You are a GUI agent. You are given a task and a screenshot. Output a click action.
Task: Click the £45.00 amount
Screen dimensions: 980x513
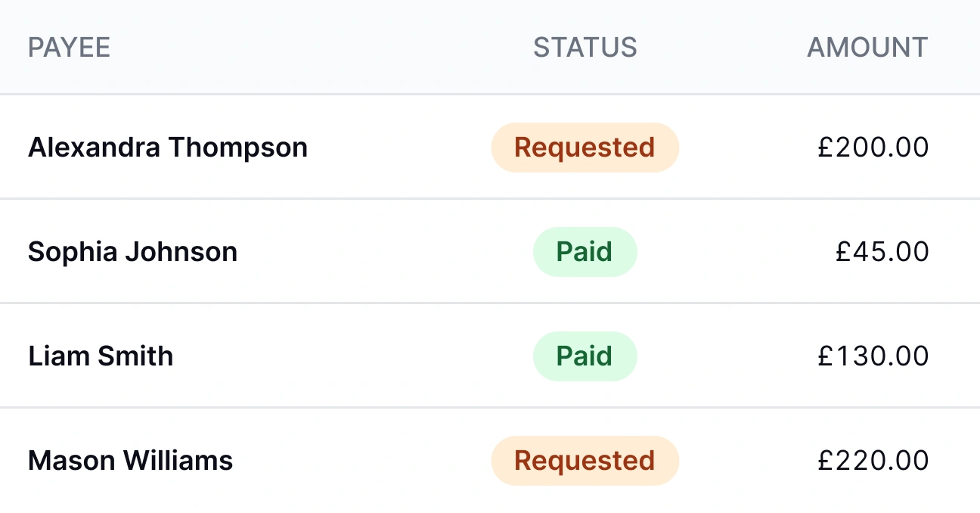(x=882, y=251)
